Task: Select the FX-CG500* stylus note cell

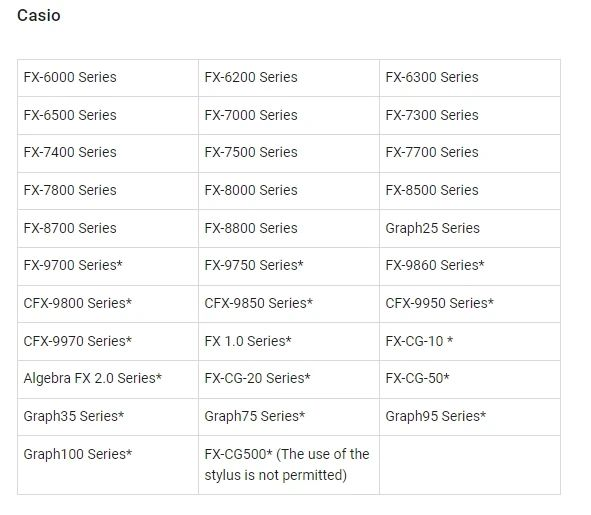Action: point(289,464)
